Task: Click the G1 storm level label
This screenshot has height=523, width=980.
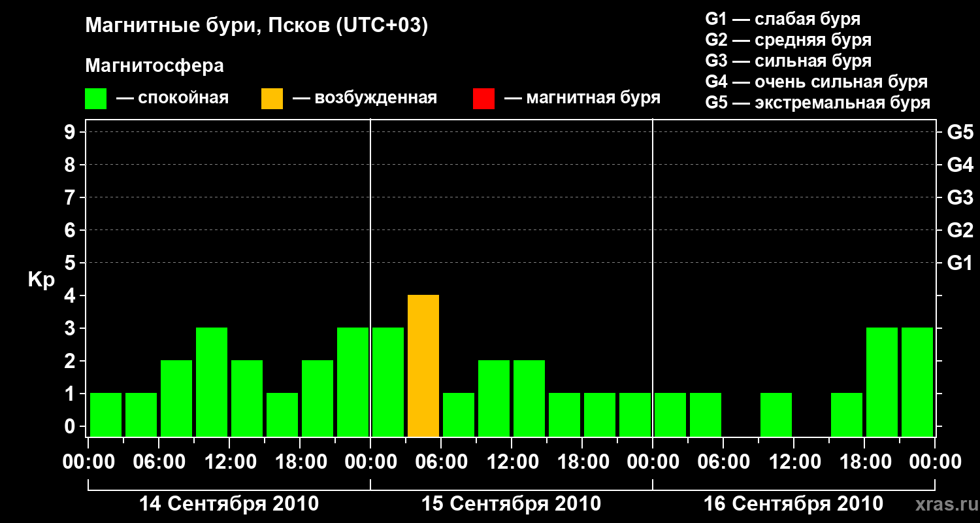Action: point(960,263)
